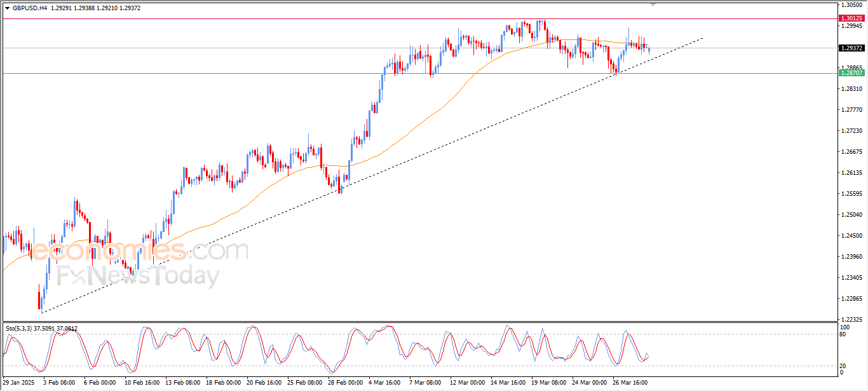Screen dimensions: 868x391
Task: Click the 1.26675 price axis label
Action: click(x=850, y=152)
